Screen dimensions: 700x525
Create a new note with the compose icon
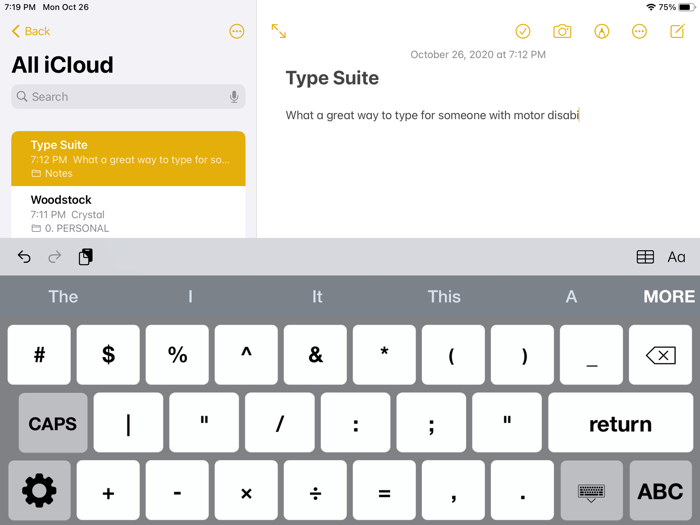point(677,31)
